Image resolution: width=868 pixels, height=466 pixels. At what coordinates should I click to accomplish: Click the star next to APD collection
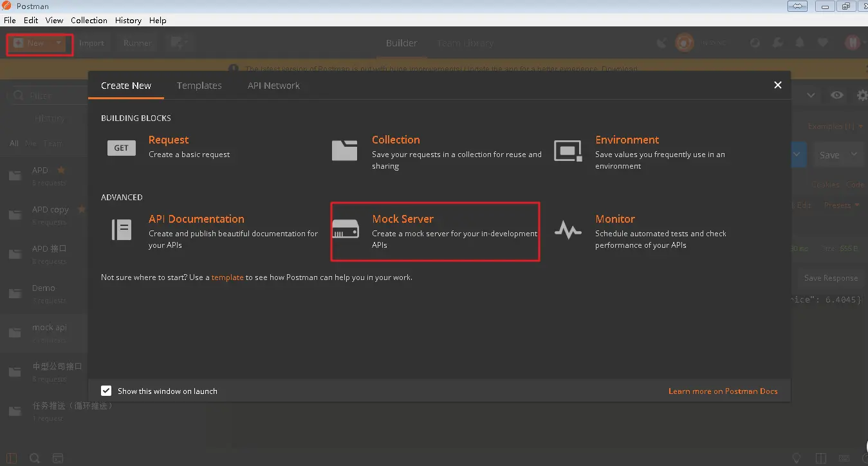tap(61, 171)
